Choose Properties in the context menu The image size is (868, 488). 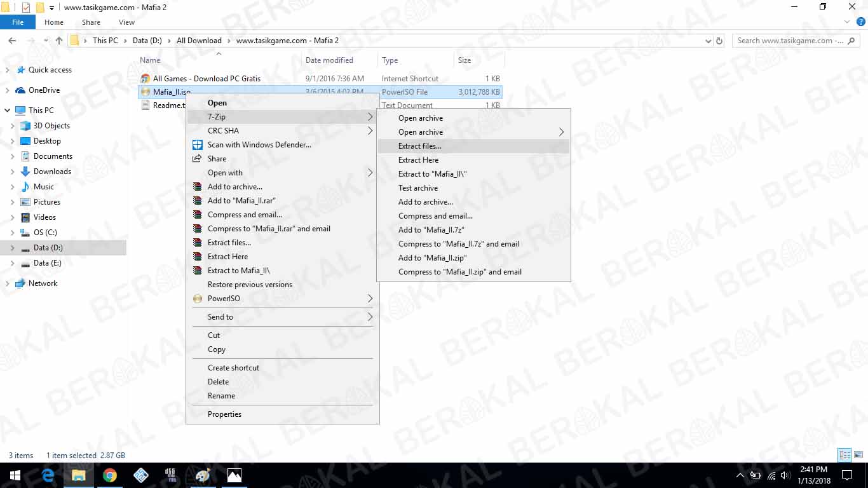(x=282, y=414)
